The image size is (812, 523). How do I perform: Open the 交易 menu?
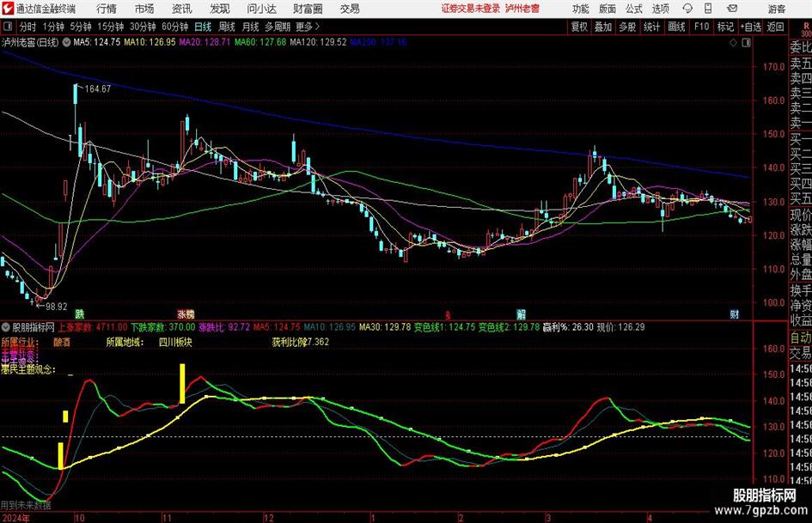[x=350, y=9]
